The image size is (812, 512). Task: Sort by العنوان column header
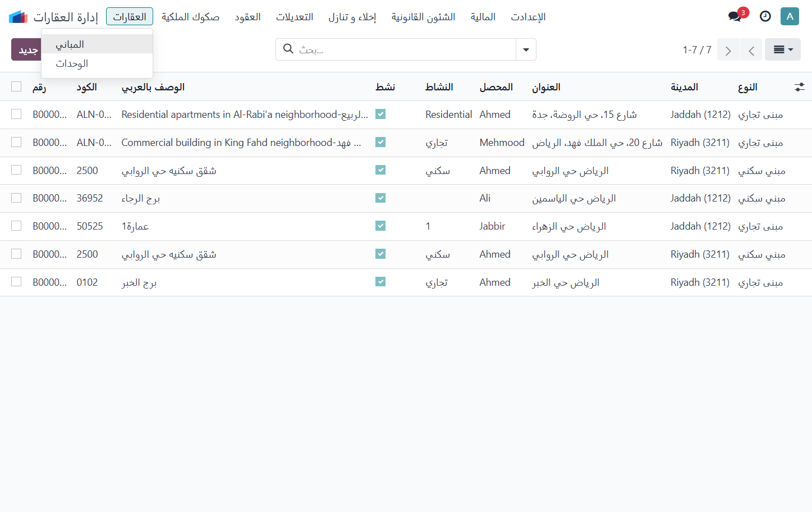546,87
